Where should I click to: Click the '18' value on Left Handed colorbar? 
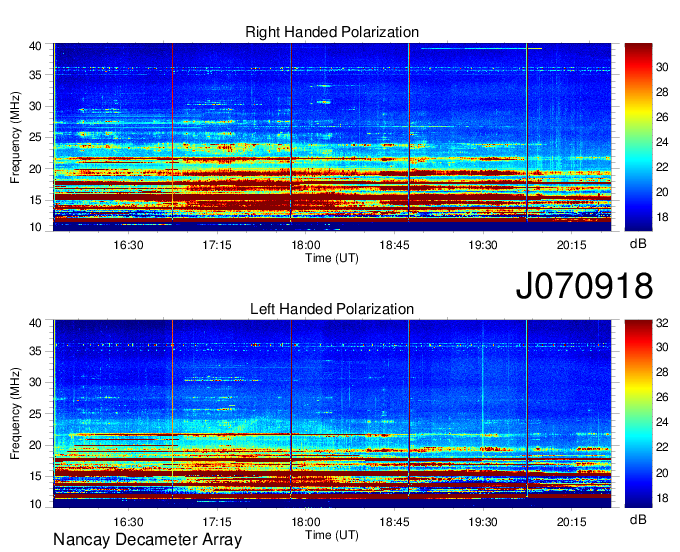(662, 498)
